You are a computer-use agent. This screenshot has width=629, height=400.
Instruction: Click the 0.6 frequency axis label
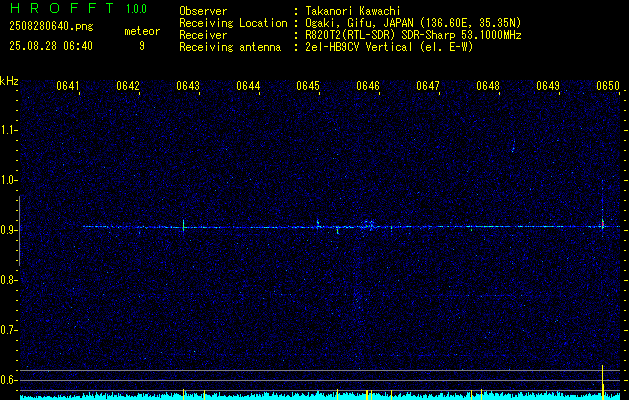pyautogui.click(x=8, y=380)
